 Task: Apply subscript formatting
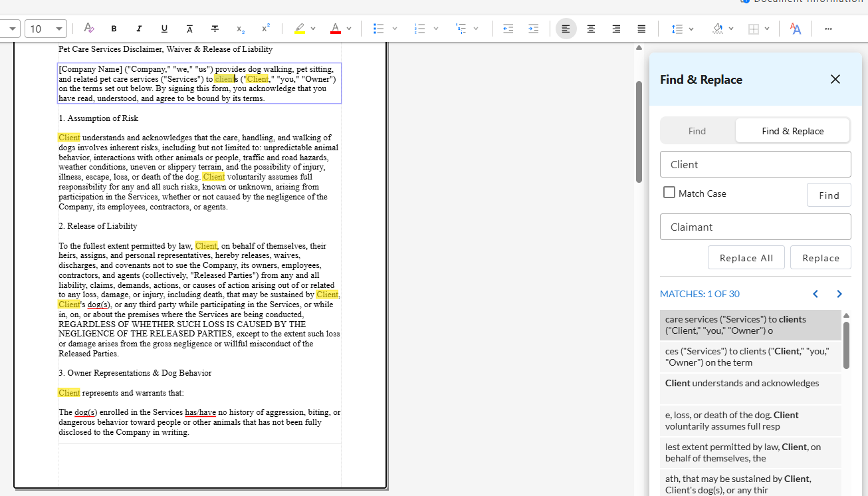pos(240,29)
